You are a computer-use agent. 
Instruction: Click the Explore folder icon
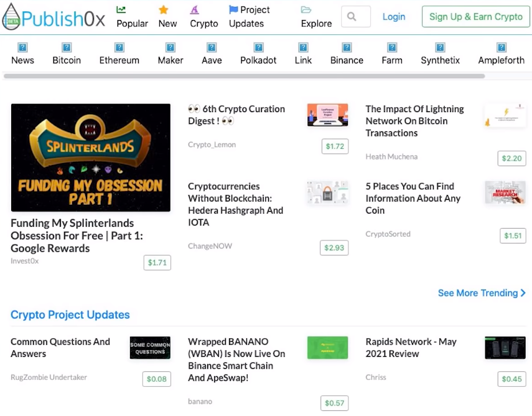(x=306, y=10)
